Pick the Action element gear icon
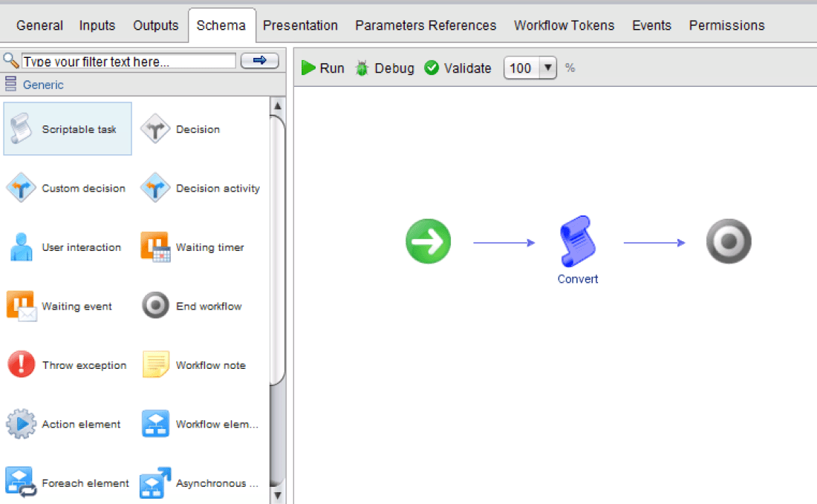 click(x=22, y=424)
